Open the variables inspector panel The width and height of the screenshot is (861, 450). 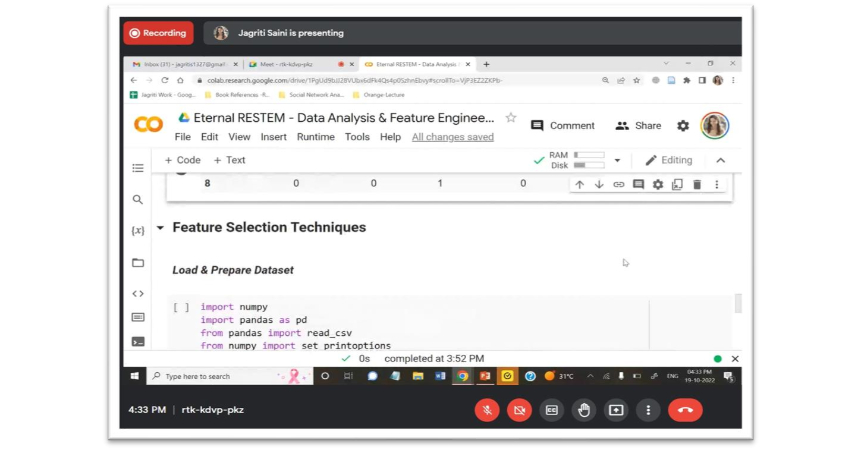(x=138, y=231)
